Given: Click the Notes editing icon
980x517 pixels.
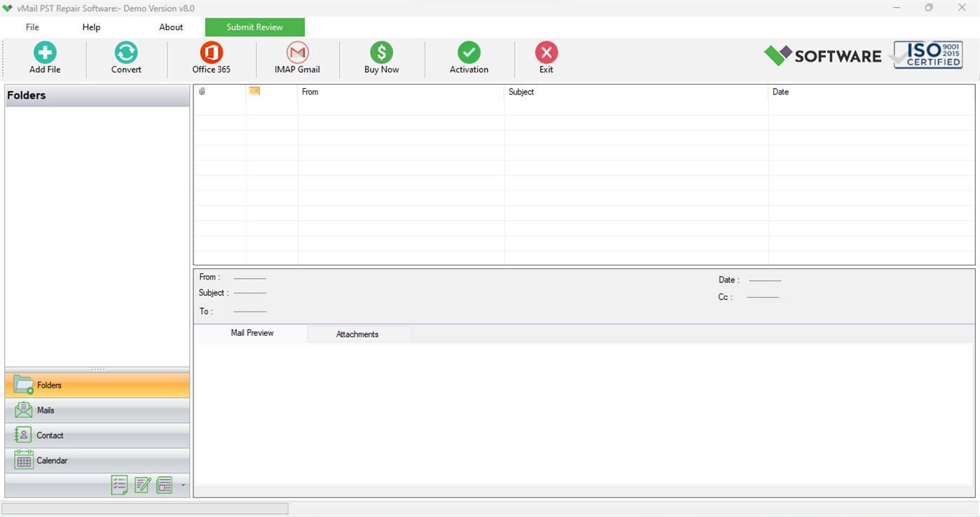Looking at the screenshot, I should 143,485.
